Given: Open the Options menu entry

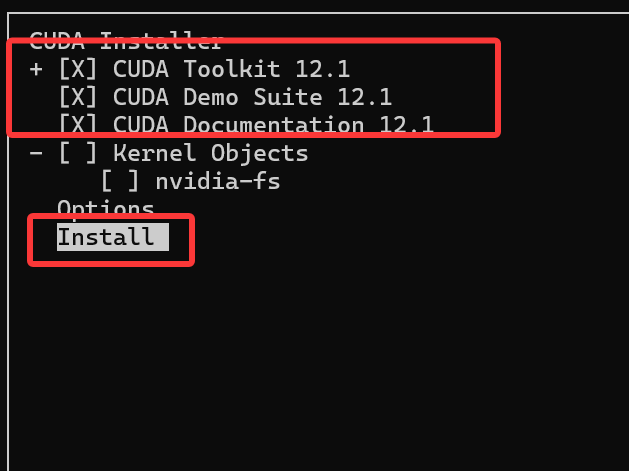Looking at the screenshot, I should (106, 209).
